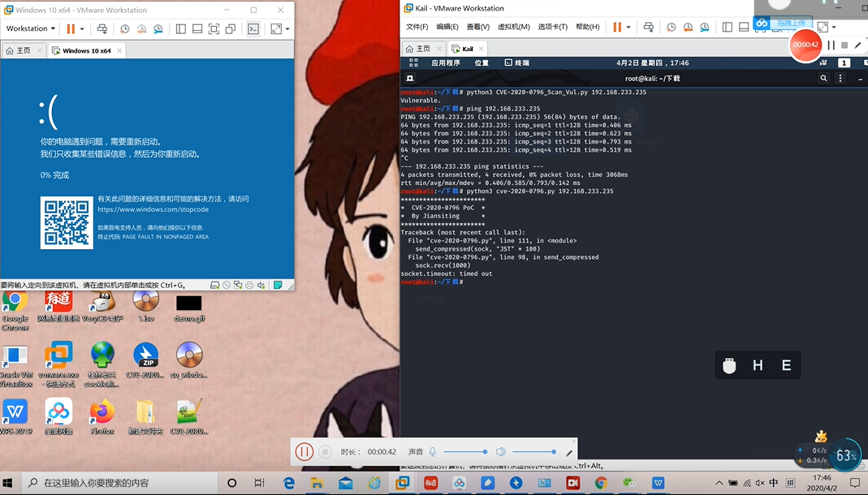The image size is (868, 495).
Task: Open snapshot manager in Kail VM window
Action: tap(704, 27)
